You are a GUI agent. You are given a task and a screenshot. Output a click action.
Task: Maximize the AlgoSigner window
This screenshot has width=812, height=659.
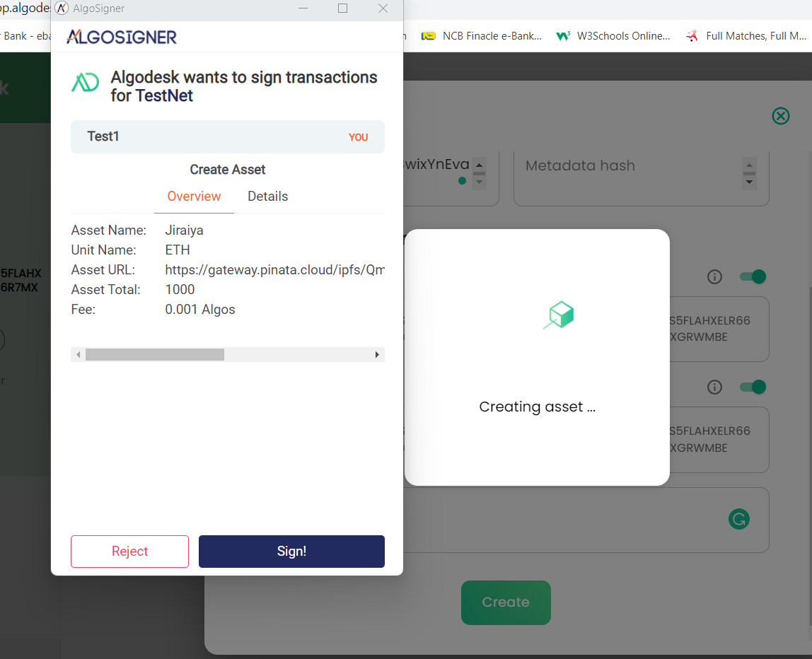342,8
